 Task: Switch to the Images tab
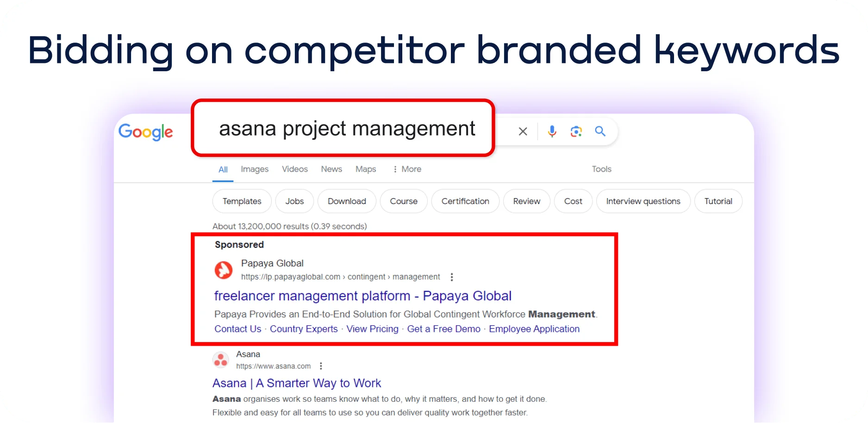point(254,169)
